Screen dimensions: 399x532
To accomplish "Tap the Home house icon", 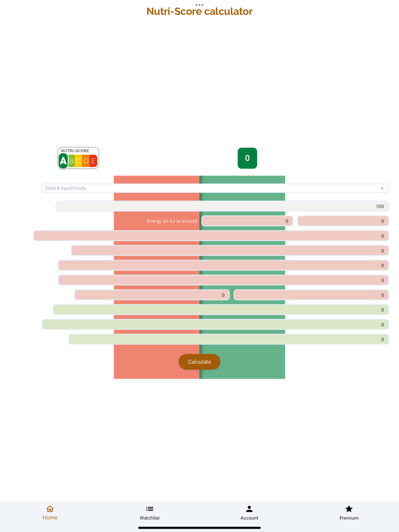I will (50, 509).
